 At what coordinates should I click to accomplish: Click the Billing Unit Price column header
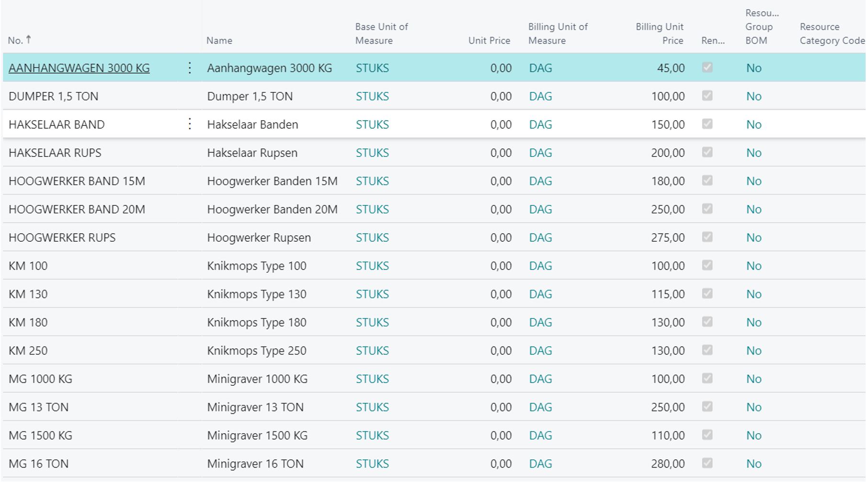click(660, 34)
